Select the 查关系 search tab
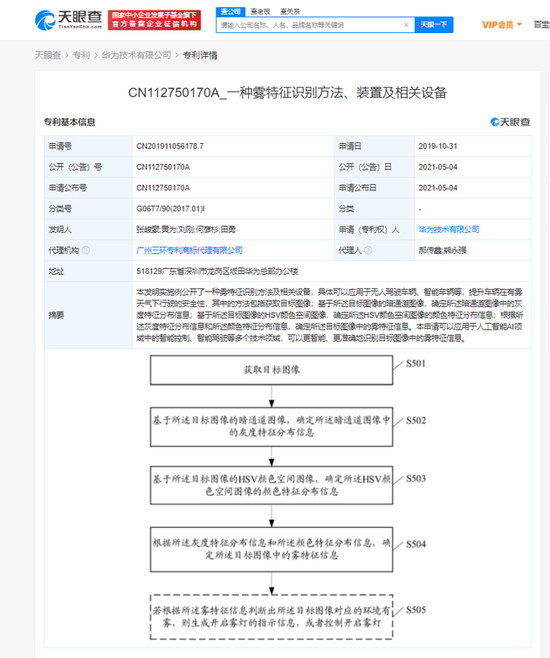Image resolution: width=550 pixels, height=658 pixels. point(290,11)
